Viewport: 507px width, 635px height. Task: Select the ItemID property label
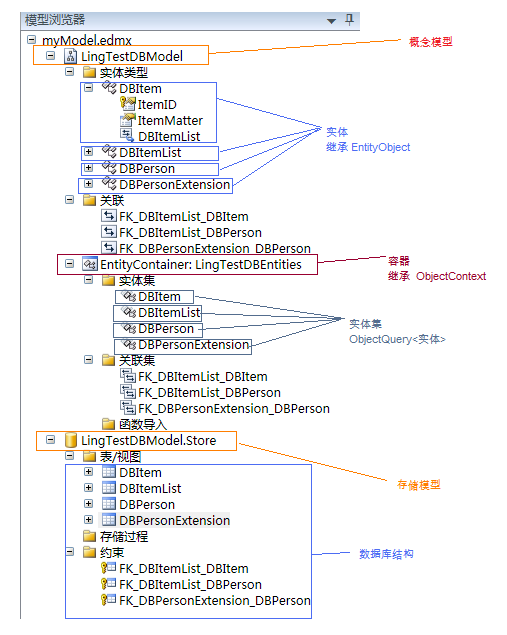coord(157,104)
